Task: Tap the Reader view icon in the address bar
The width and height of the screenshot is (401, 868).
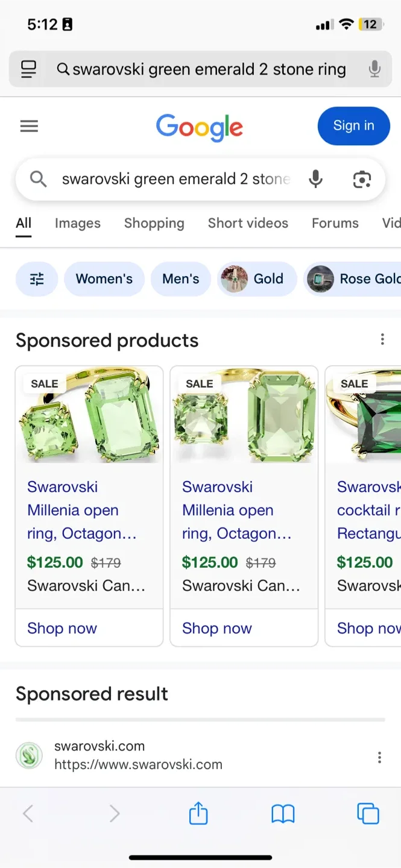Action: [x=28, y=69]
